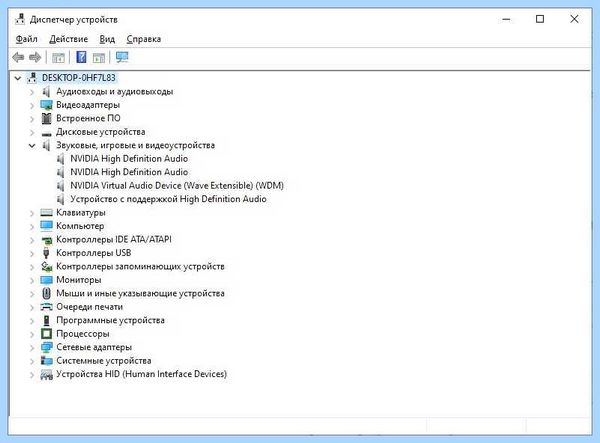The image size is (600, 443).
Task: Click the CPU icon of Процессоры
Action: pyautogui.click(x=46, y=334)
